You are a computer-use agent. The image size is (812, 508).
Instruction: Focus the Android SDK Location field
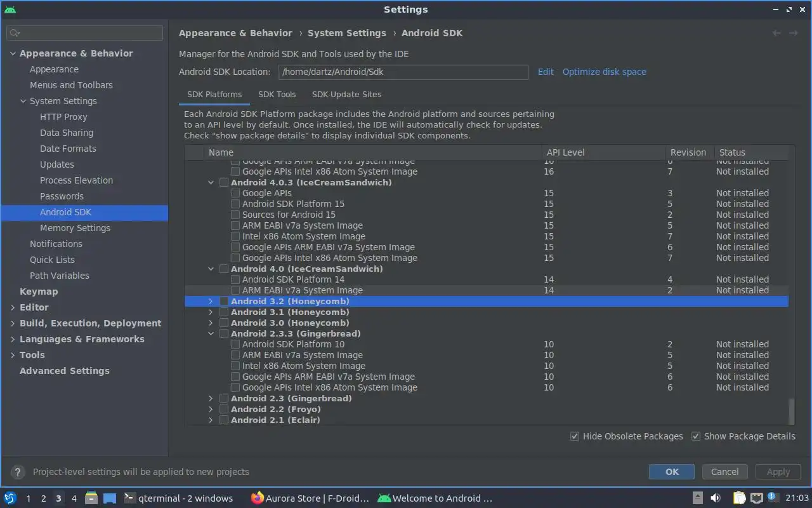coord(403,72)
